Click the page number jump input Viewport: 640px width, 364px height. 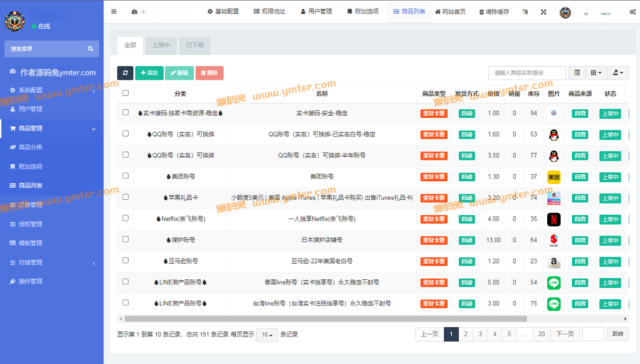tap(593, 334)
